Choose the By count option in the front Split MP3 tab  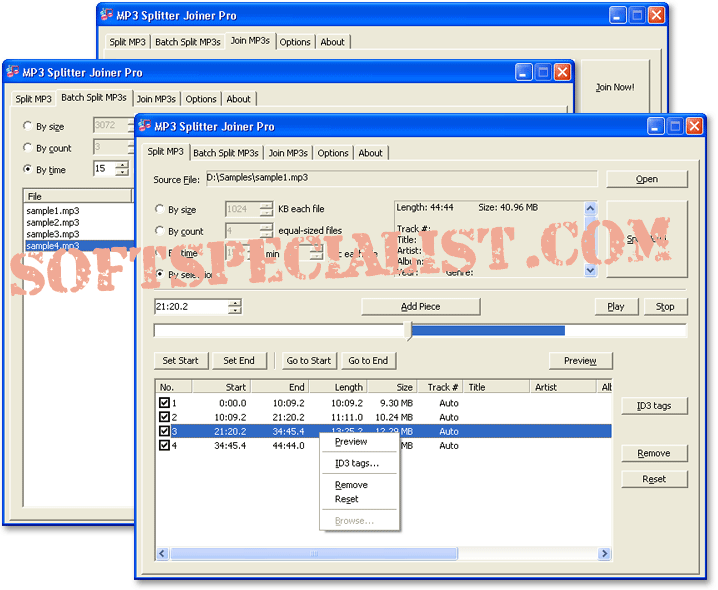(x=160, y=231)
